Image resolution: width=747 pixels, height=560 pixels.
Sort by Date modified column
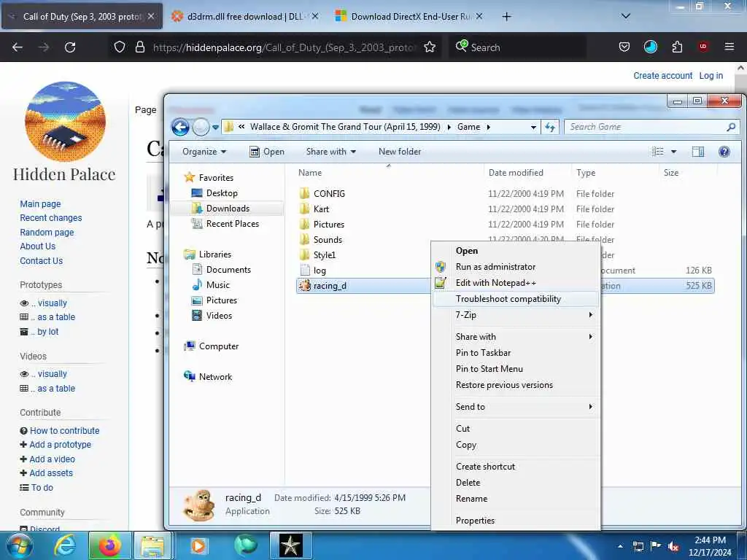(516, 173)
